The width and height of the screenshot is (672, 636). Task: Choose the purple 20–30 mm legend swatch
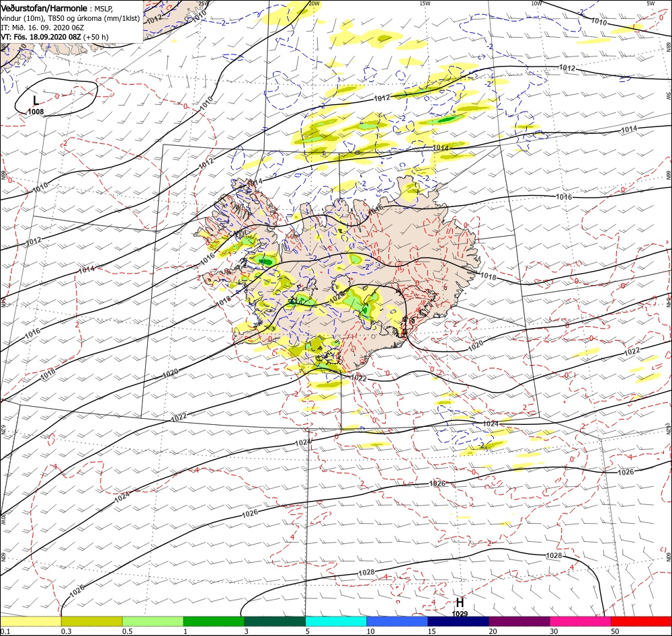(x=519, y=621)
